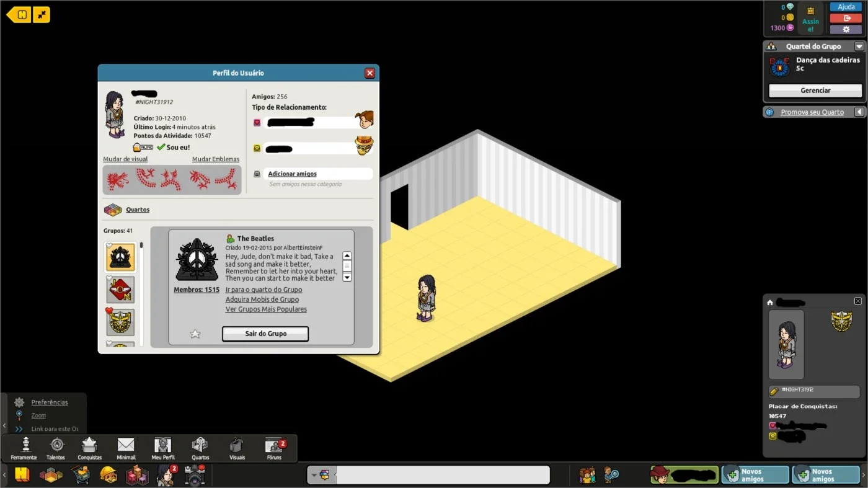Click Adicionar amigos link
868x488 pixels.
(x=292, y=174)
